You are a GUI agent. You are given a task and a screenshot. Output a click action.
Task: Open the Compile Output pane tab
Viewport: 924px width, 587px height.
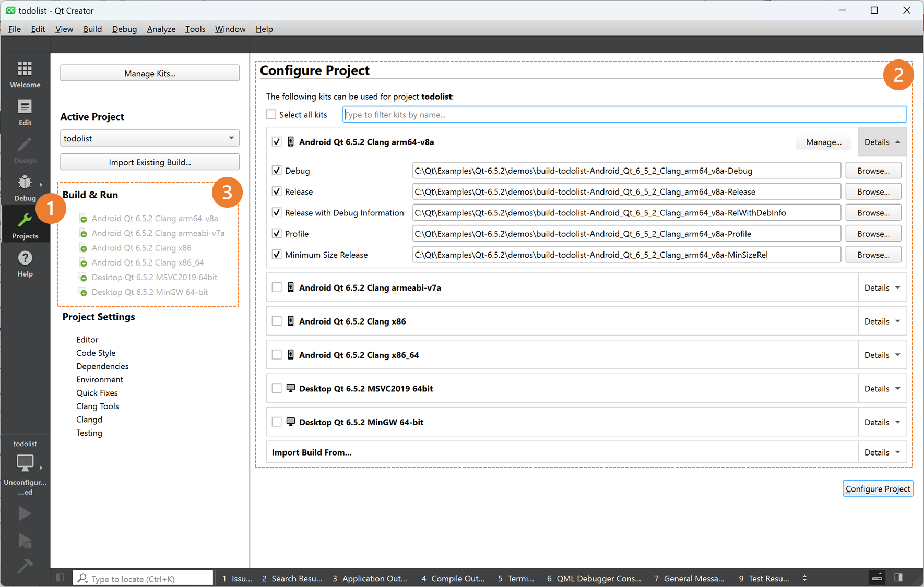(x=453, y=578)
